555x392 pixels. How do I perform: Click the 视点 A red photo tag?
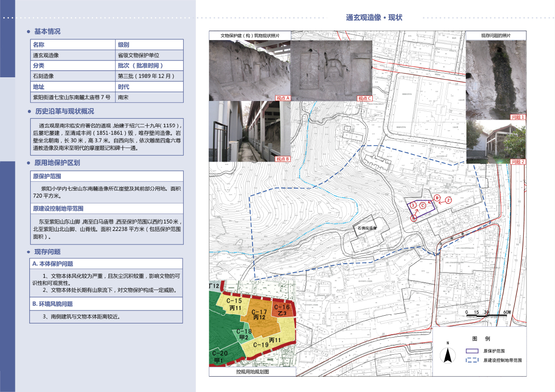(x=283, y=98)
